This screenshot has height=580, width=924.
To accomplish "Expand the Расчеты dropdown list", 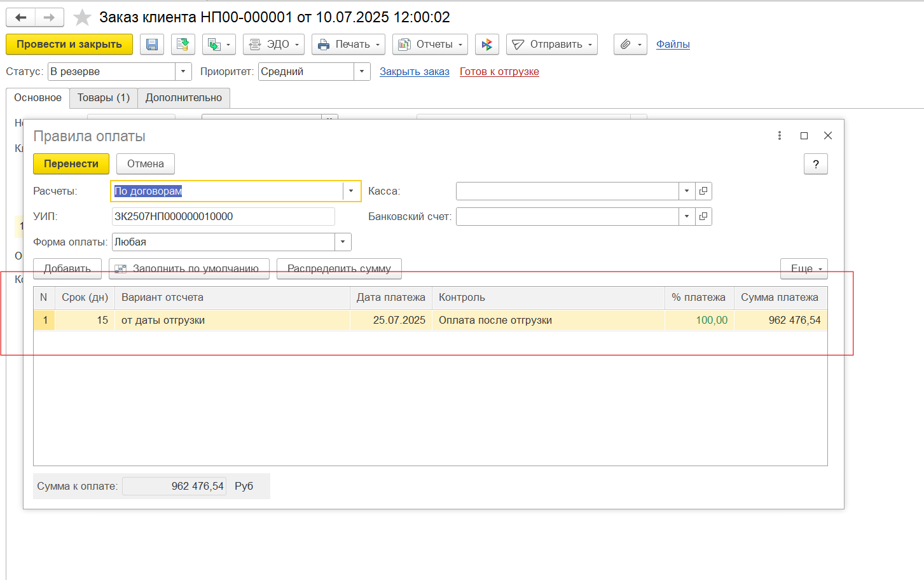I will coord(351,191).
